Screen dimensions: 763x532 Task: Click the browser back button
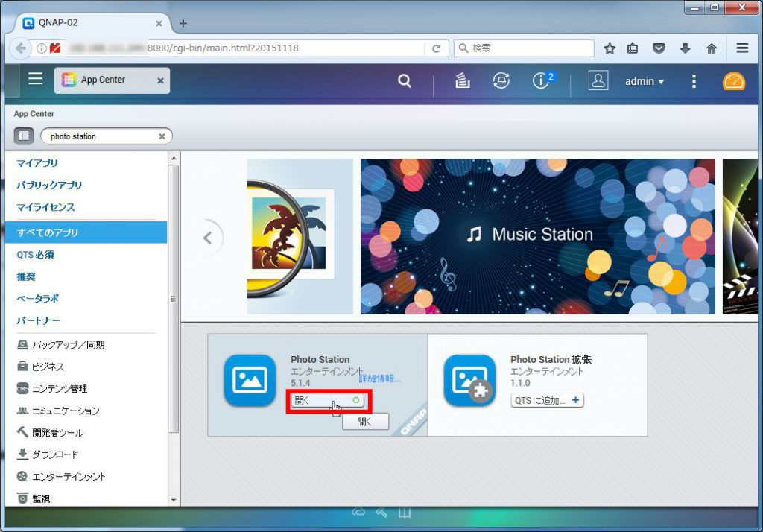pos(20,48)
